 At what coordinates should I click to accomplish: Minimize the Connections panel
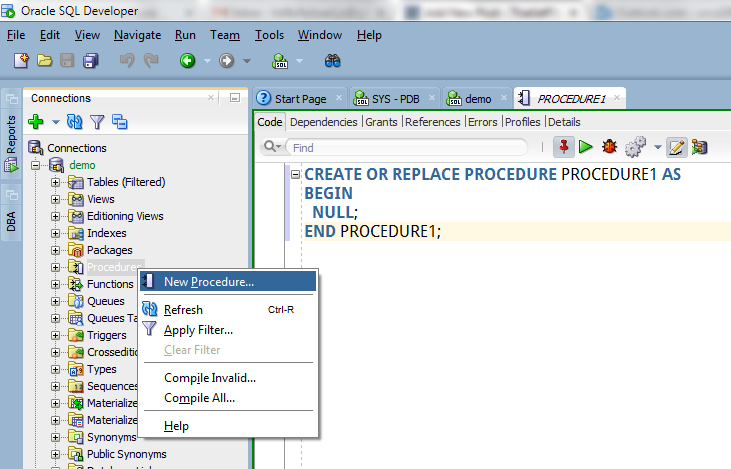[235, 98]
